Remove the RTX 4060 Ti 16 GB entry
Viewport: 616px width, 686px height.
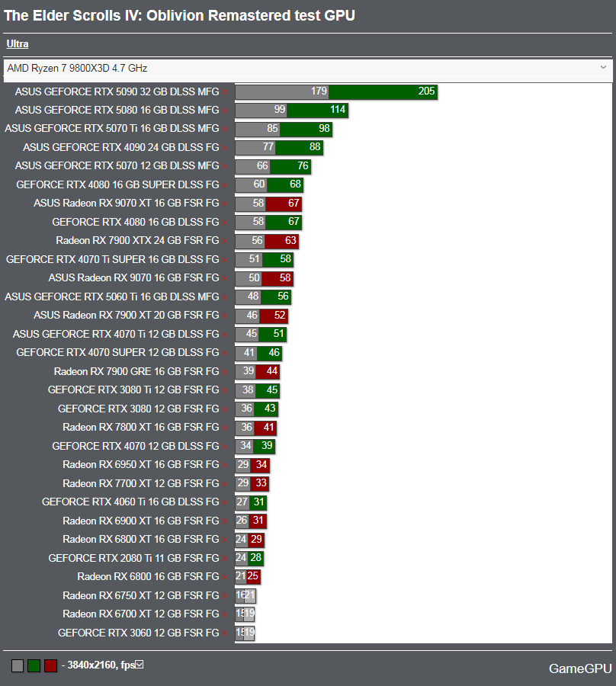(225, 503)
